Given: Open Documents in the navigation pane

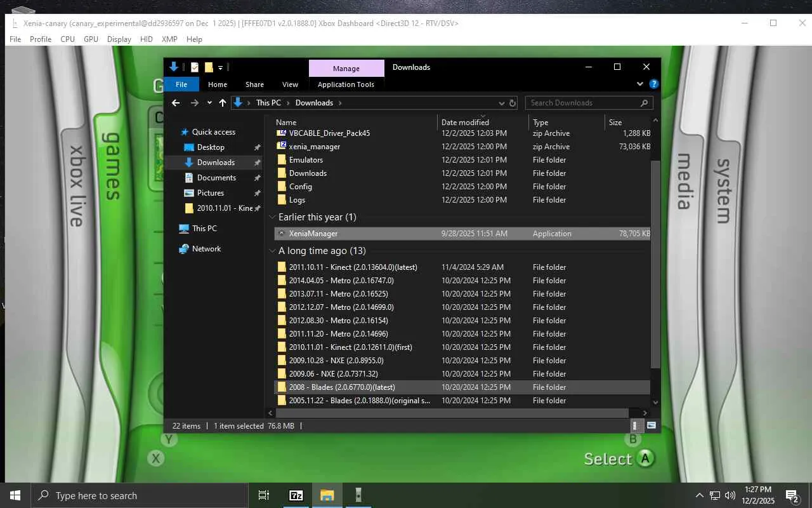Looking at the screenshot, I should click(x=216, y=178).
